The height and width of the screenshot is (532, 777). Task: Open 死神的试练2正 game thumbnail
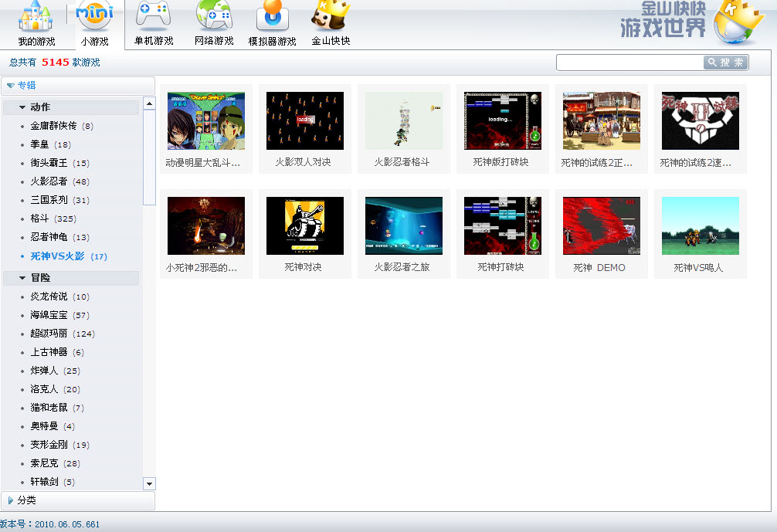pyautogui.click(x=602, y=121)
